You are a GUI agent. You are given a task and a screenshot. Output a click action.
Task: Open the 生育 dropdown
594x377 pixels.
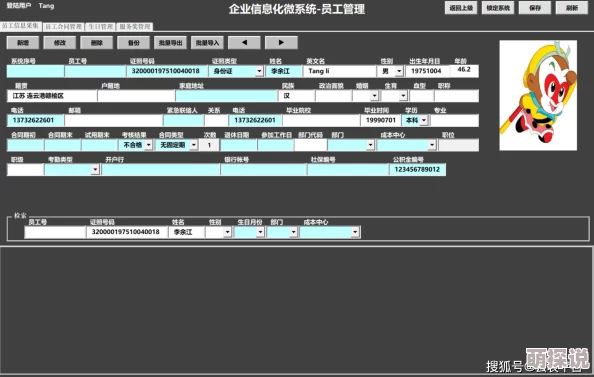pos(403,96)
